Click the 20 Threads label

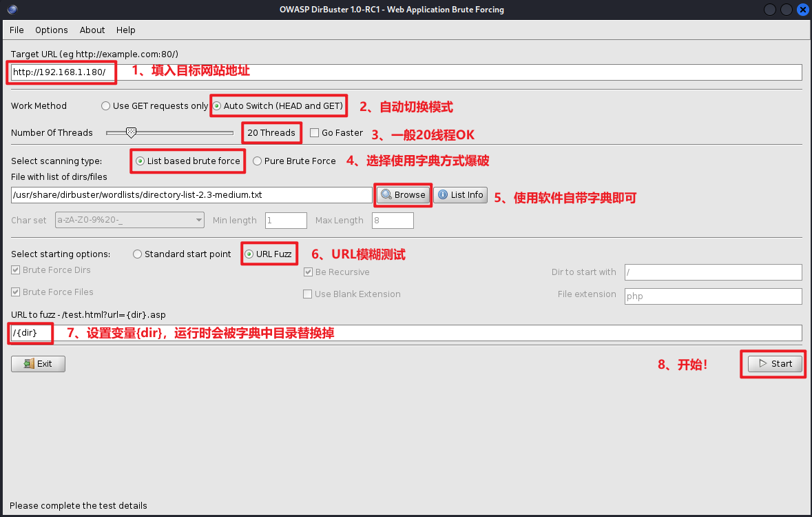click(x=271, y=133)
